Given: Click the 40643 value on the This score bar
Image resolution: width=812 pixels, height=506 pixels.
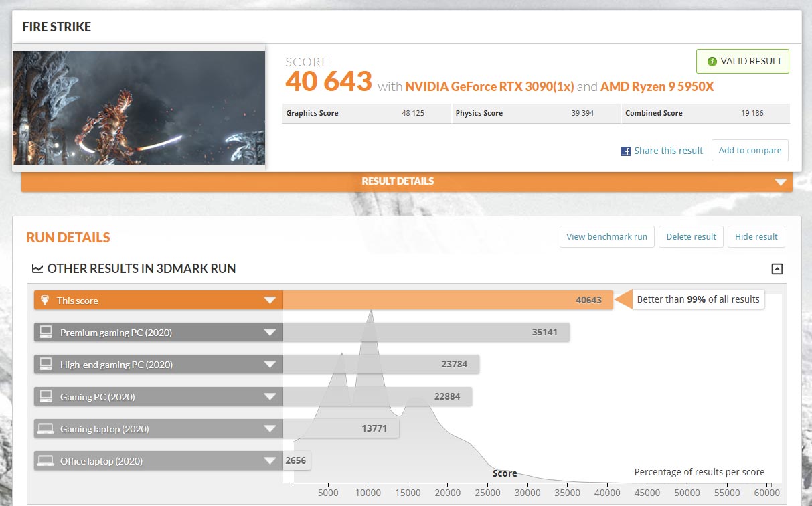Looking at the screenshot, I should 589,300.
